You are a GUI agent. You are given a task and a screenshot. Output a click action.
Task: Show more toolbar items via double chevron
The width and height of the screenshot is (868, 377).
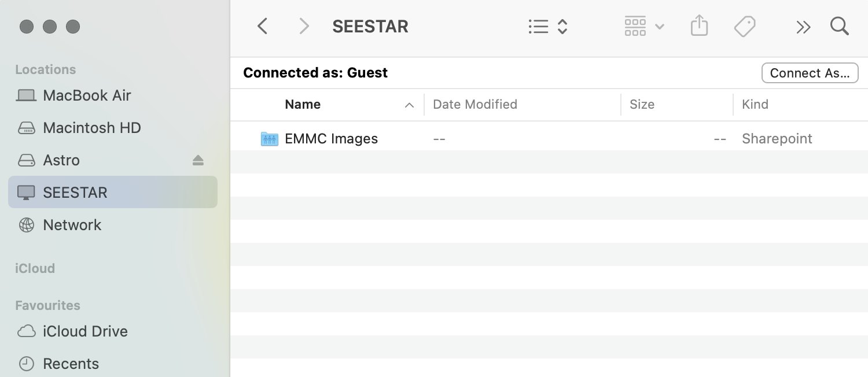point(803,27)
